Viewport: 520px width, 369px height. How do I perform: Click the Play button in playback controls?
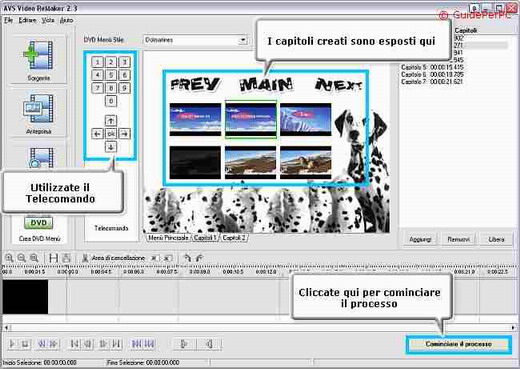(x=12, y=343)
